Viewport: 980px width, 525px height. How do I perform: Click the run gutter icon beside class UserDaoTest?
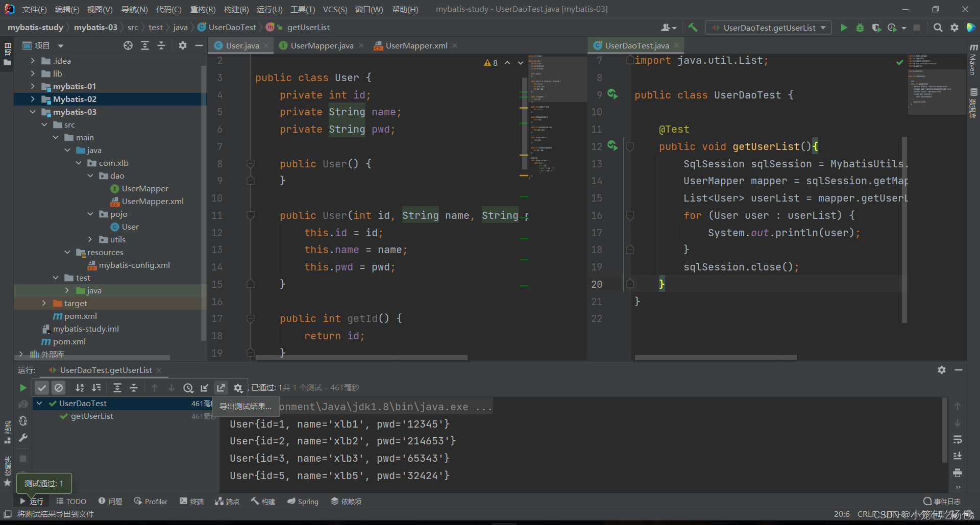[x=612, y=94]
